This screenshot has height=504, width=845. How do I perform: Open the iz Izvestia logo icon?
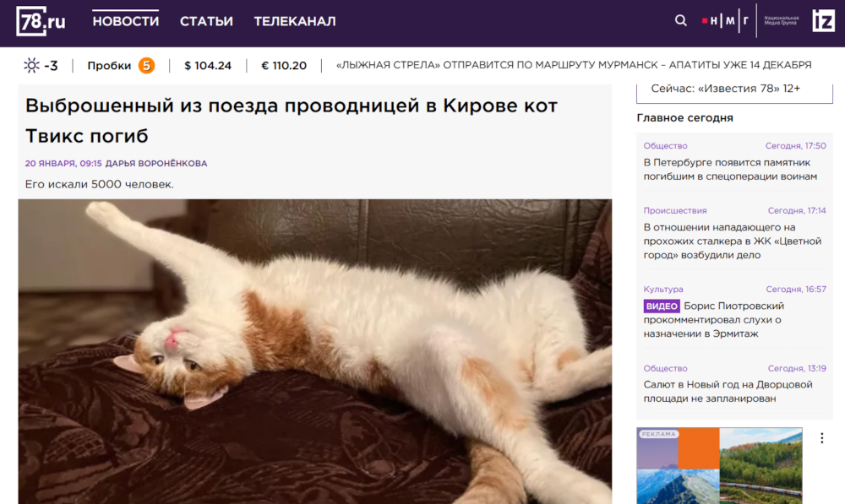(823, 21)
